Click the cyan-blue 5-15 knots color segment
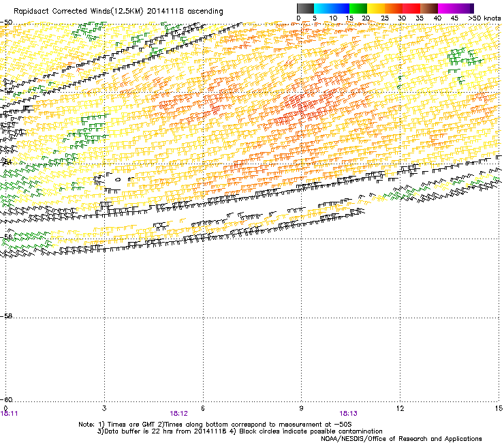The height and width of the screenshot is (443, 504). pyautogui.click(x=332, y=8)
